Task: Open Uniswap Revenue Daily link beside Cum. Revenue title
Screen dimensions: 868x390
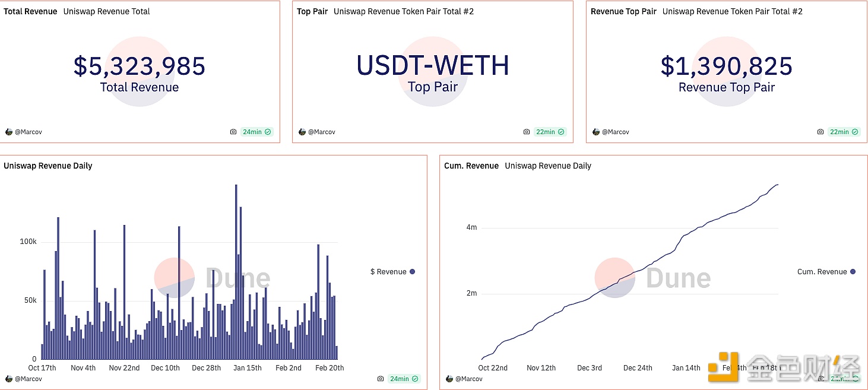Action: point(548,166)
